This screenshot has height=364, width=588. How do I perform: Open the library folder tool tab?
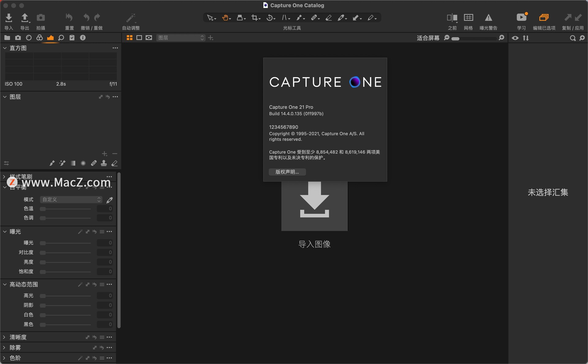(7, 38)
